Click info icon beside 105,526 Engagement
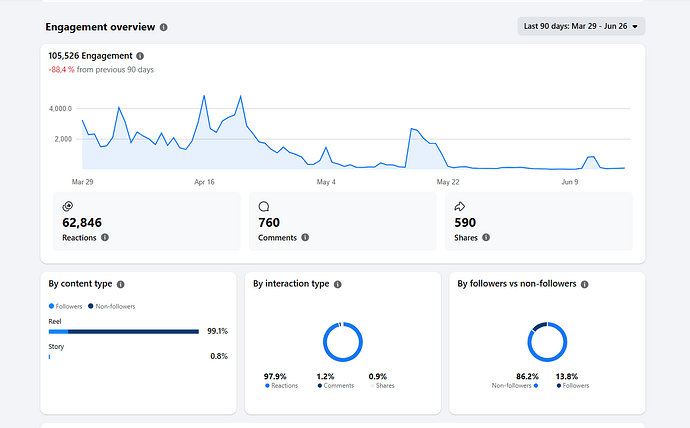This screenshot has height=428, width=690. 140,56
